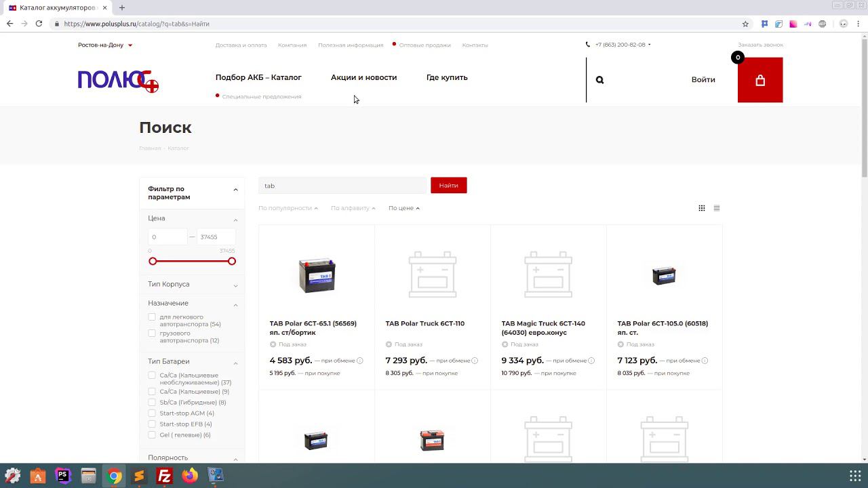Open Sublime Text from the taskbar
Viewport: 868px width, 488px height.
pyautogui.click(x=139, y=476)
